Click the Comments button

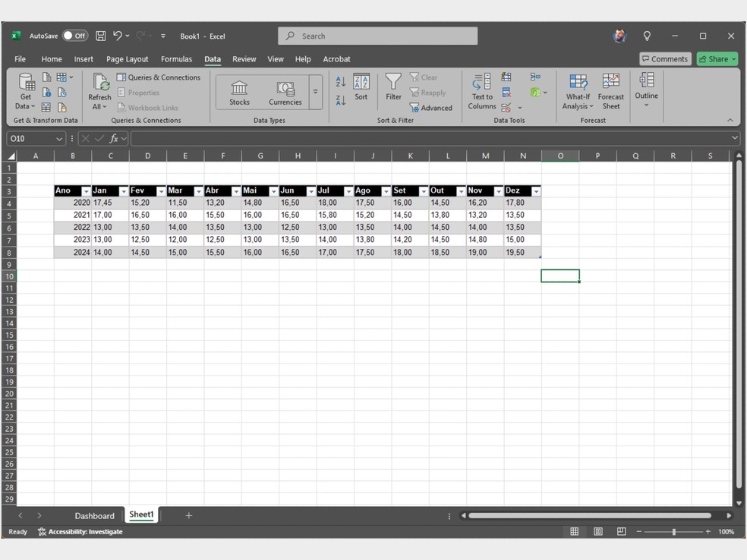coord(665,59)
